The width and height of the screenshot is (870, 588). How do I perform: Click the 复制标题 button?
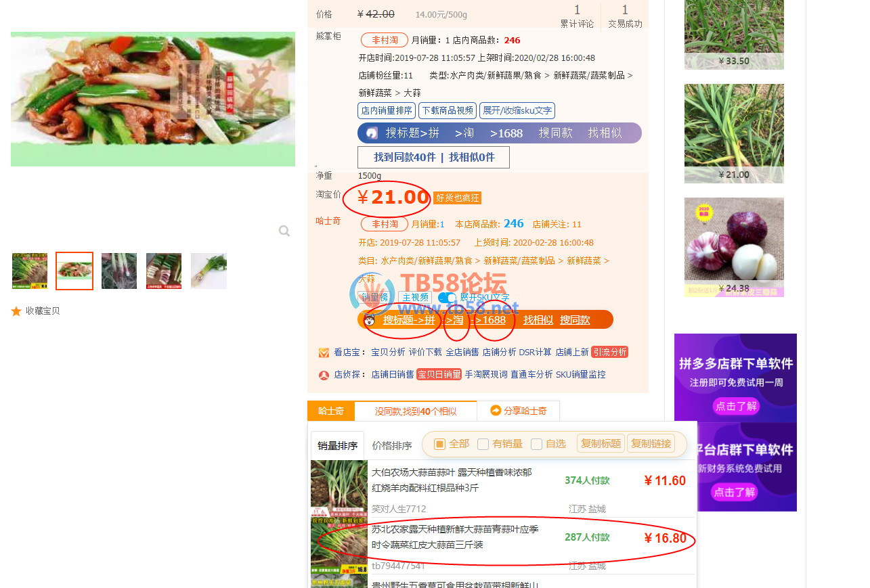point(601,444)
